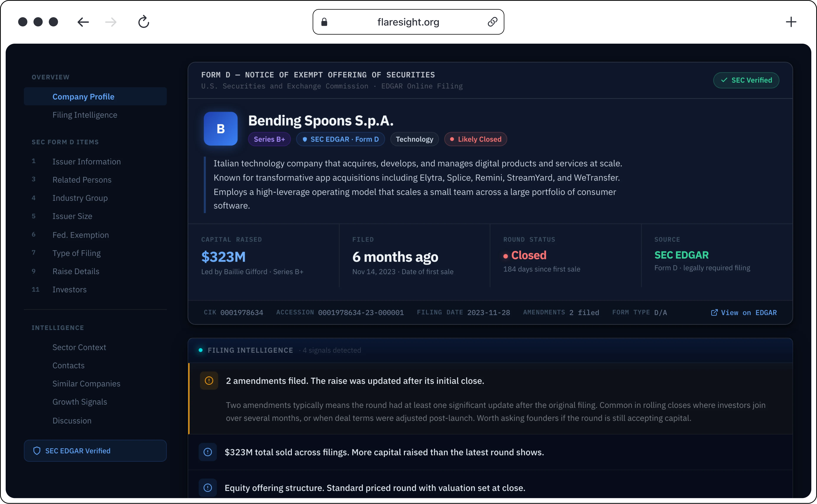The image size is (817, 504).
Task: Reload the page with refresh icon
Action: click(144, 22)
